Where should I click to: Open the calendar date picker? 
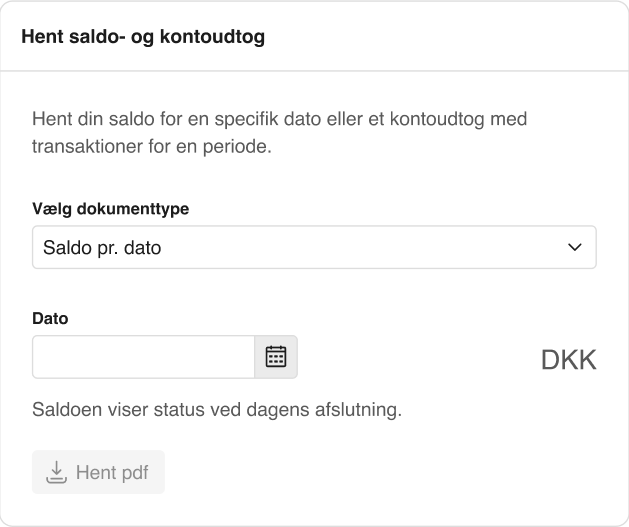coord(276,357)
